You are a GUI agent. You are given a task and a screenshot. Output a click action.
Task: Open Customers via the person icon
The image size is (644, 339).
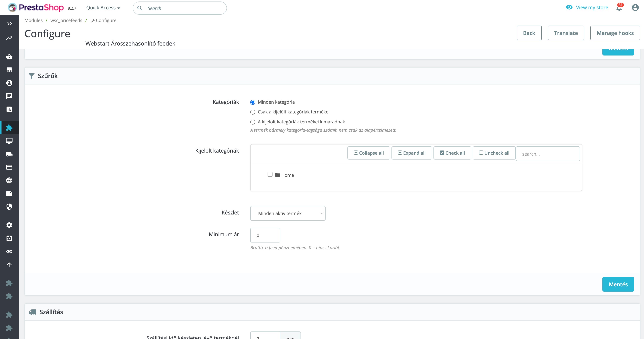[9, 83]
